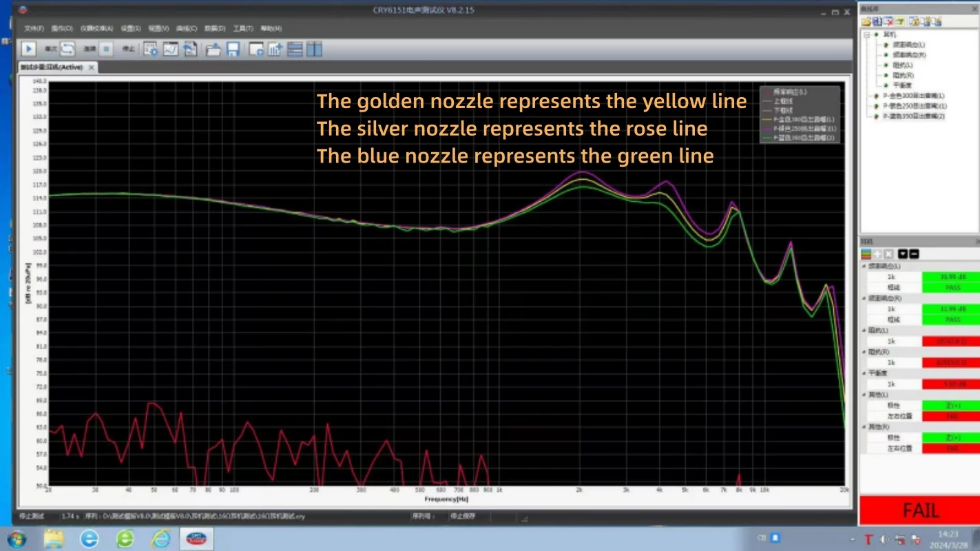980x551 pixels.
Task: Open the 帮助(H) menu
Action: (x=271, y=28)
